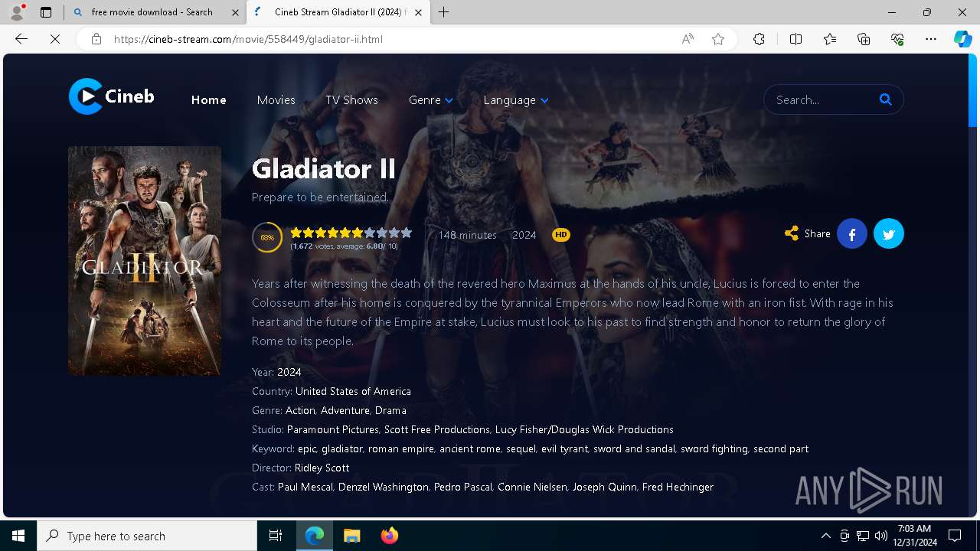This screenshot has width=980, height=551.
Task: Switch to free movie download tab
Action: coord(152,12)
